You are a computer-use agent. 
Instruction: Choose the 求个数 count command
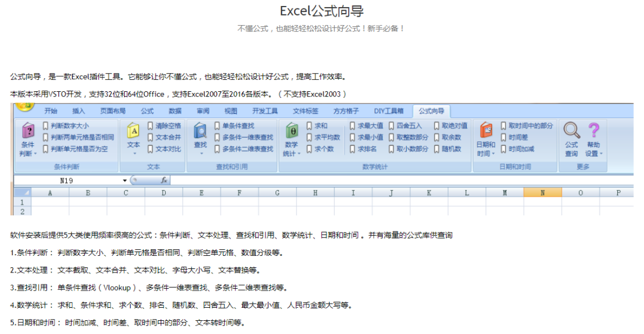(320, 149)
